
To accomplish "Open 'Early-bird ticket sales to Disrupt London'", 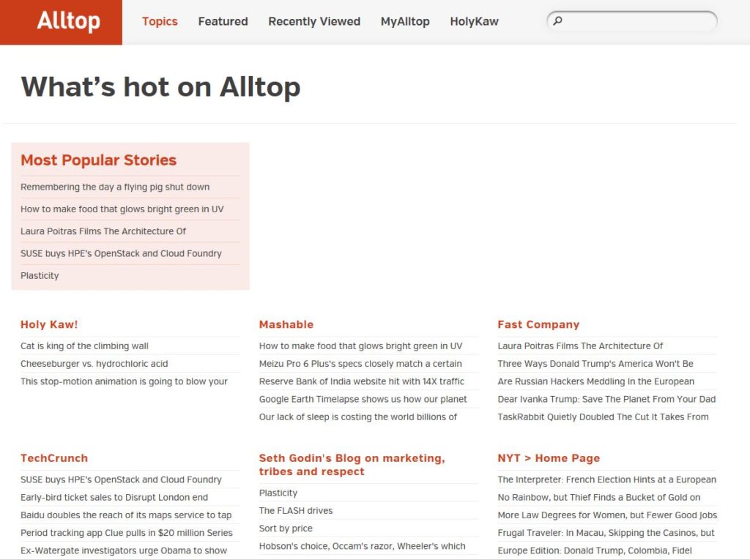I will (114, 497).
